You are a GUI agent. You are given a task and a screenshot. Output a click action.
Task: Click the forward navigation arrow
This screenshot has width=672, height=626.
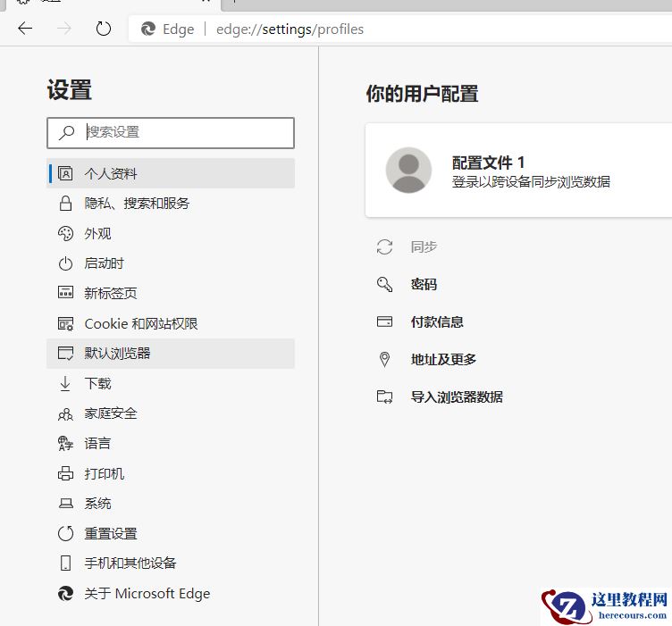coord(64,29)
